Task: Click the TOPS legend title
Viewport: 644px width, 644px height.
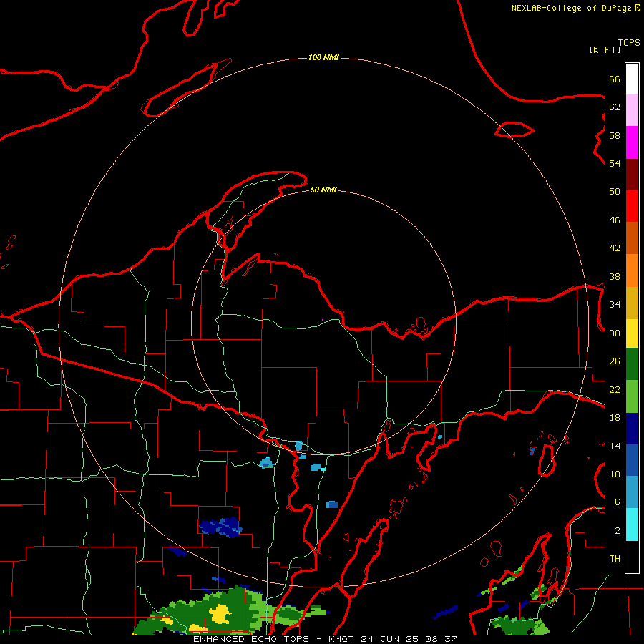Action: click(x=629, y=43)
